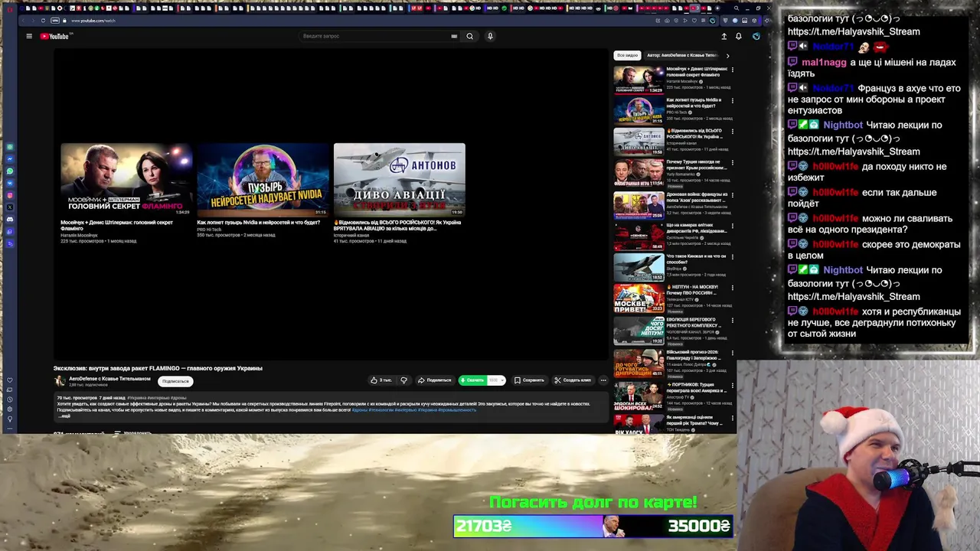The width and height of the screenshot is (980, 551).
Task: Select the Все видео filter chip
Action: (x=627, y=55)
